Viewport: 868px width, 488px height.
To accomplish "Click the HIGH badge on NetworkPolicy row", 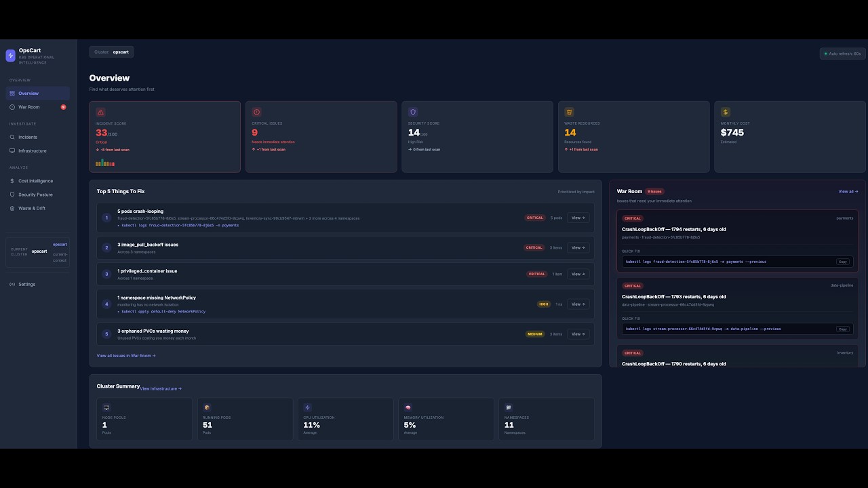I will coord(543,304).
